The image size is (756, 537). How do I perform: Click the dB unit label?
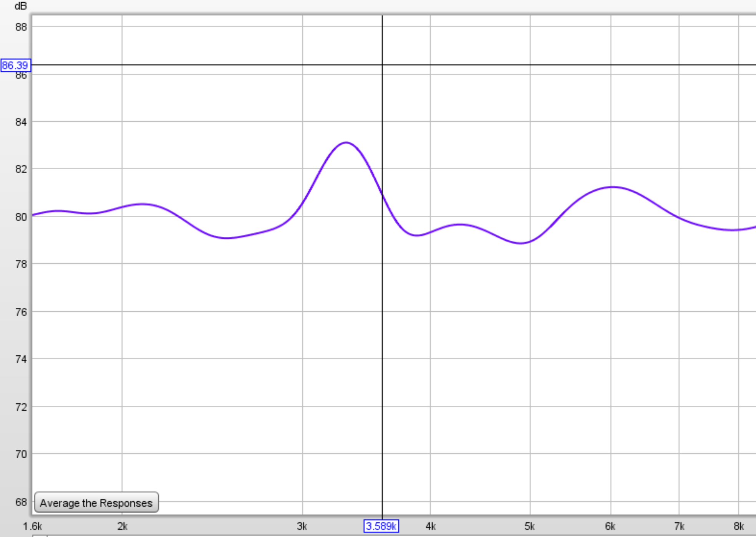[20, 6]
